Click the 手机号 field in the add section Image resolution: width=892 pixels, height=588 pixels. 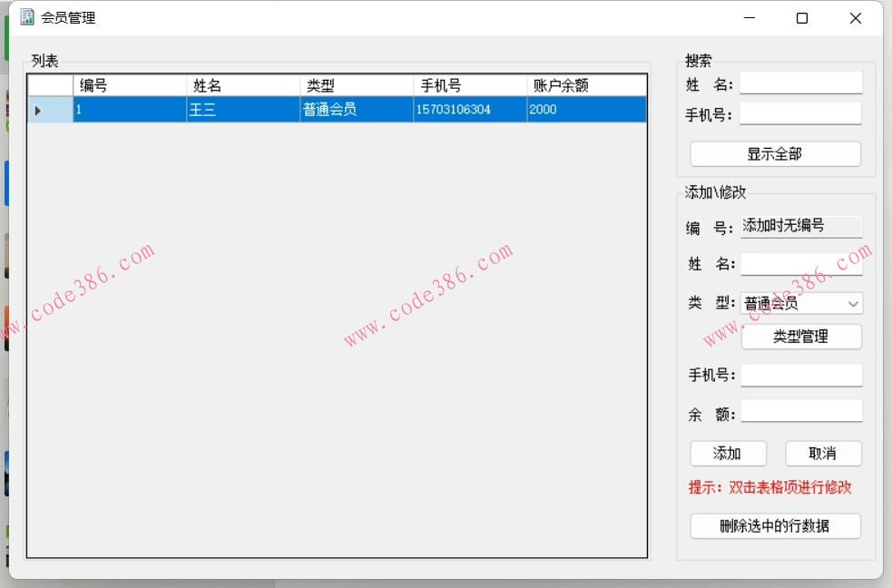point(801,375)
